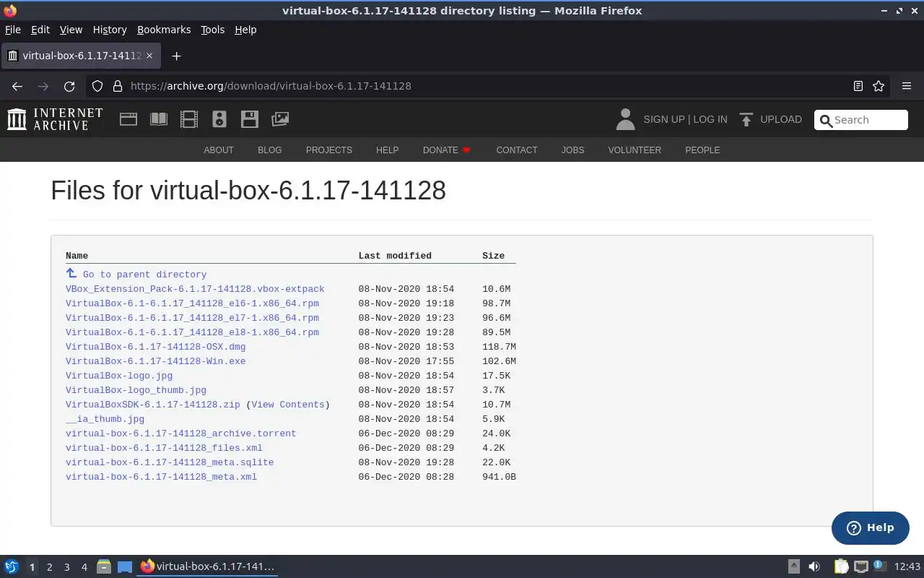Select the virtual-box directory listing tab

[80, 56]
